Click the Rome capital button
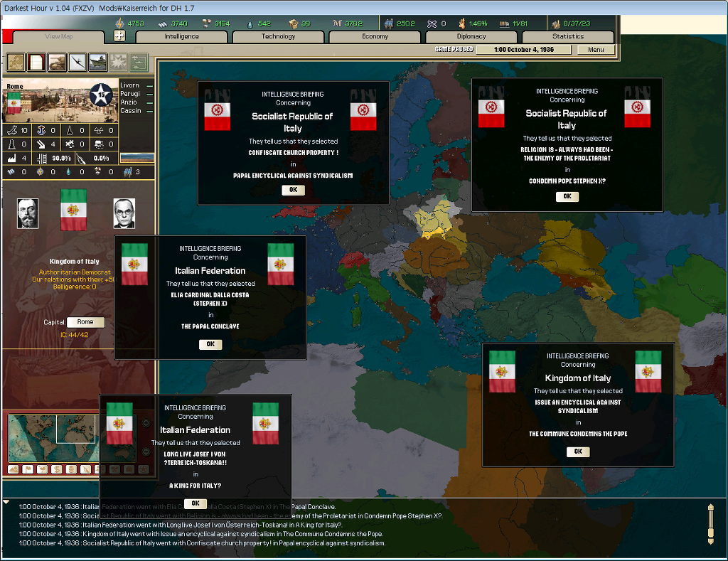 85,322
